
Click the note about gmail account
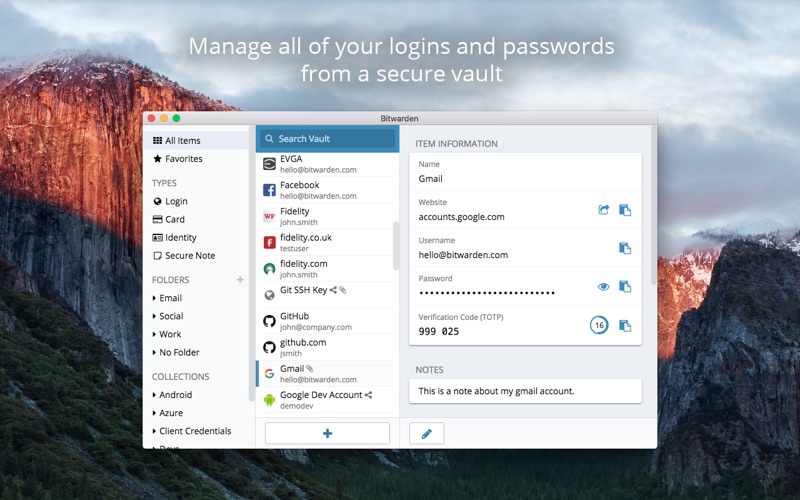pyautogui.click(x=526, y=391)
